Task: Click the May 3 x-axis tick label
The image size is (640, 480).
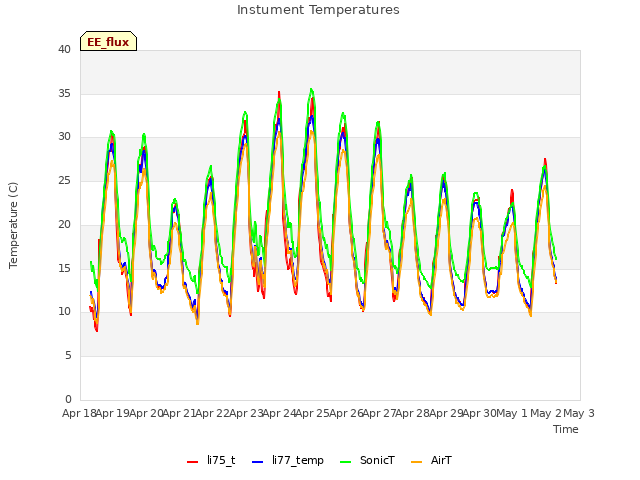Action: coord(579,413)
